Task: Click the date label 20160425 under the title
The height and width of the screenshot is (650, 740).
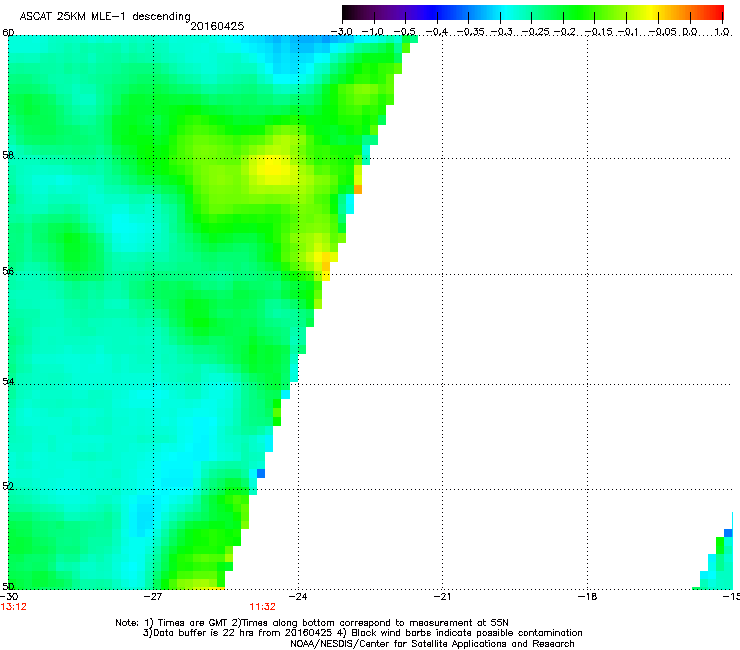Action: (217, 26)
